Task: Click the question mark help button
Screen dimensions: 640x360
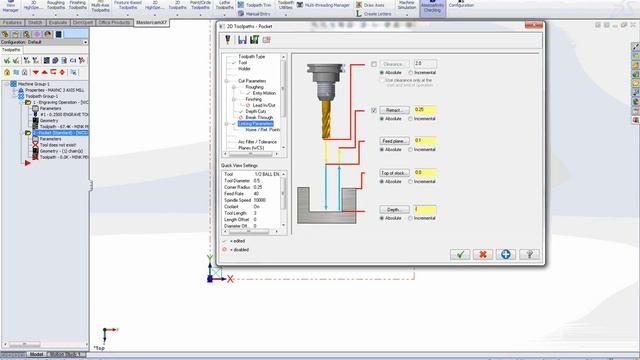Action: click(x=529, y=254)
